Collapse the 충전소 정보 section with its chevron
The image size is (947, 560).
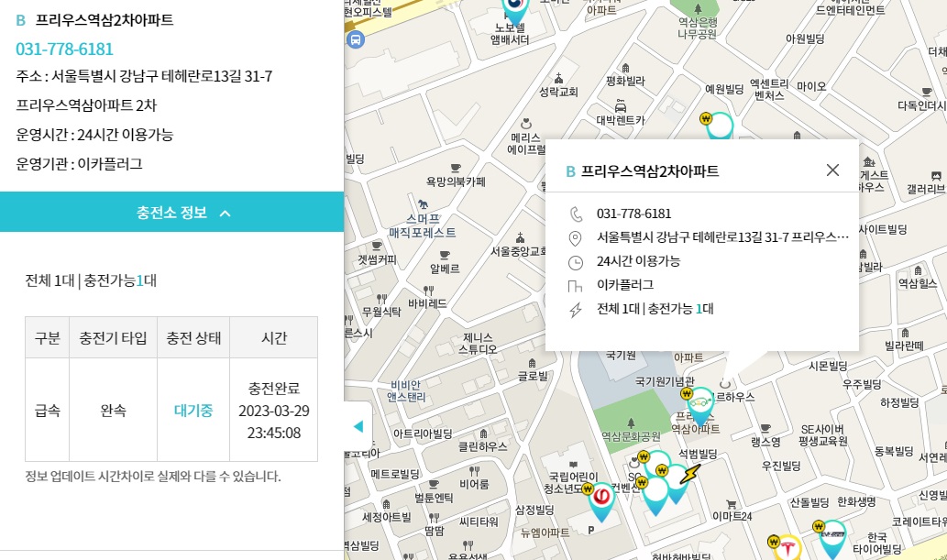pyautogui.click(x=226, y=212)
